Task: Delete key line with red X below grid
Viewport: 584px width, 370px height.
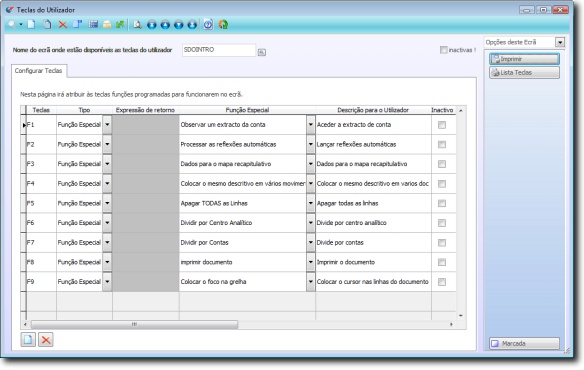Action: (46, 339)
